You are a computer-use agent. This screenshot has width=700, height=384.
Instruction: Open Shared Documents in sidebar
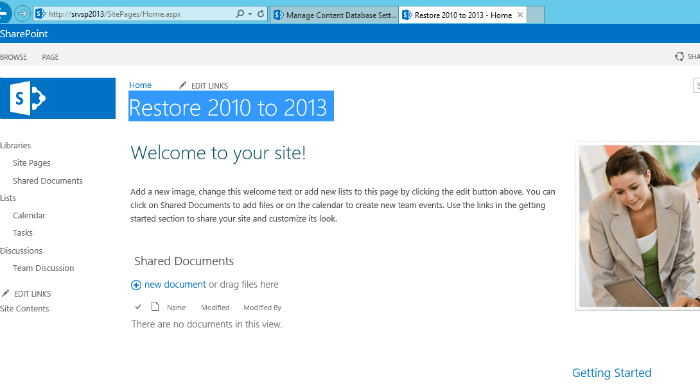tap(47, 180)
